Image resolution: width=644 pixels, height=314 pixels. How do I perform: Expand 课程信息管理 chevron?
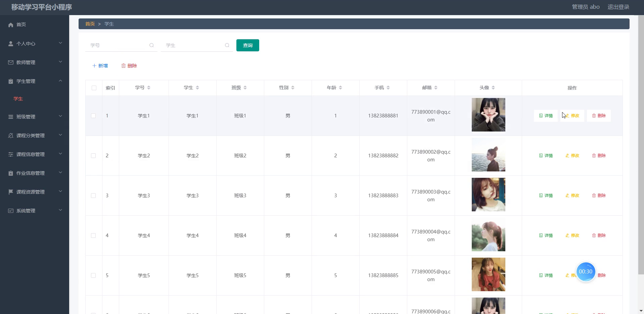(60, 154)
